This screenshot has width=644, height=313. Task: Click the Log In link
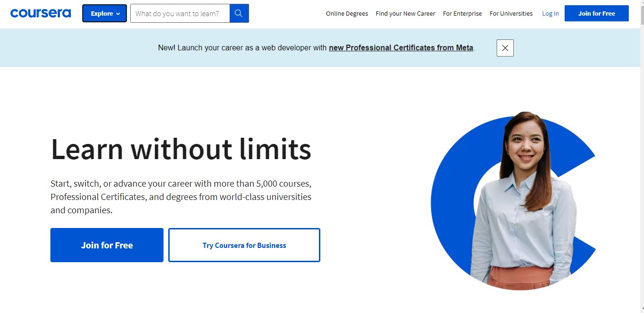click(550, 13)
